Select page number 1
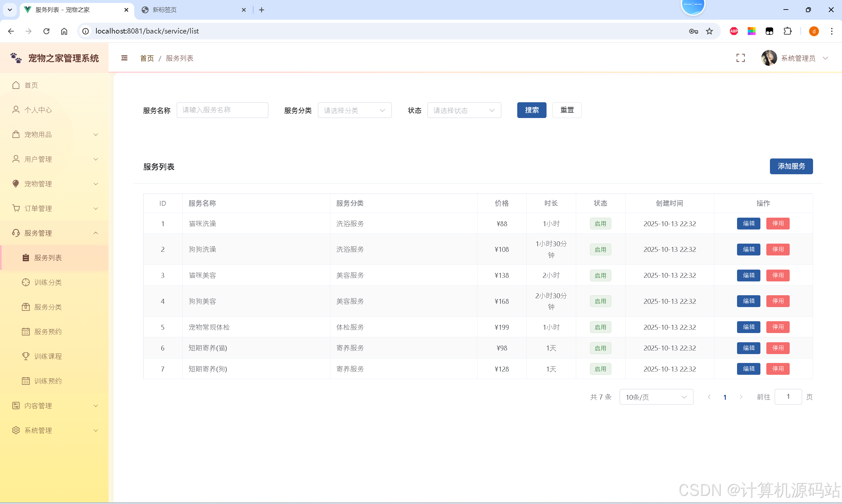Image resolution: width=842 pixels, height=504 pixels. [x=725, y=397]
